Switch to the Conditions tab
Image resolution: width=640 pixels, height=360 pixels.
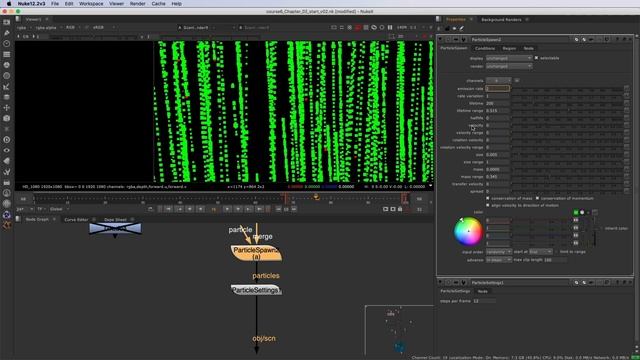click(485, 49)
